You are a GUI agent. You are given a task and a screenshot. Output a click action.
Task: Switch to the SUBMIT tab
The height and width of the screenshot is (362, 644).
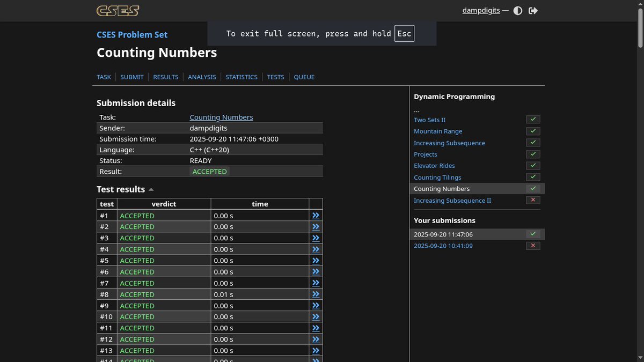132,77
